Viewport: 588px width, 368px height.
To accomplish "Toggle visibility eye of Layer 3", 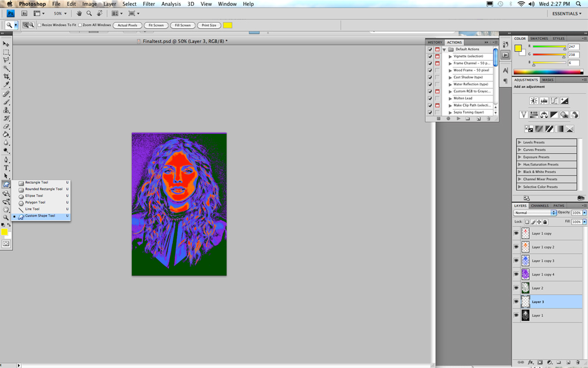I will (516, 301).
